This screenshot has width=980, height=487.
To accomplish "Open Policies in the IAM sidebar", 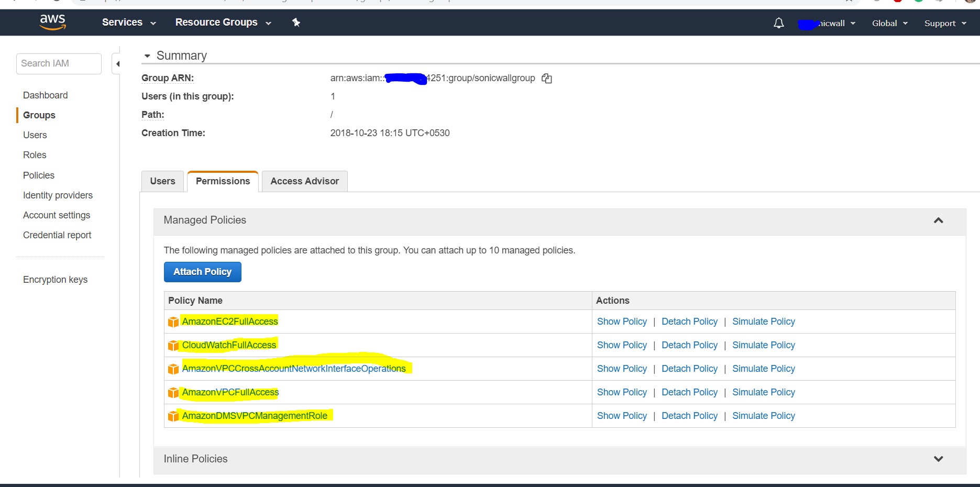I will click(39, 175).
